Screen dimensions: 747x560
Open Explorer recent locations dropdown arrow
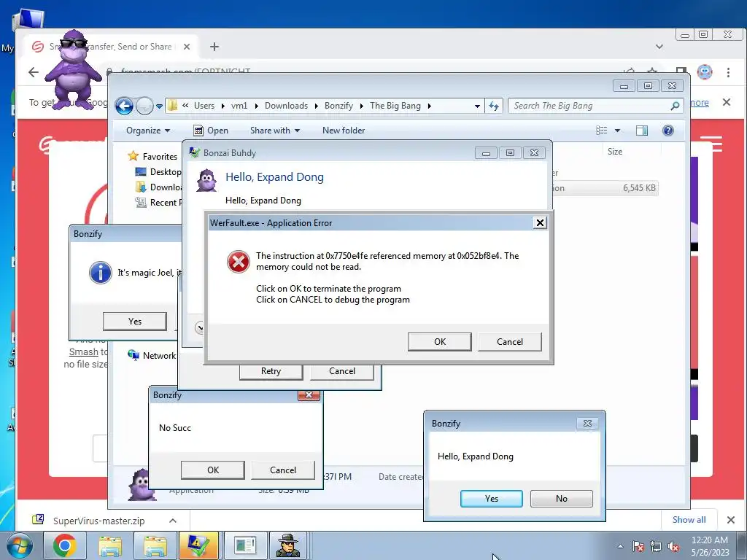[159, 106]
